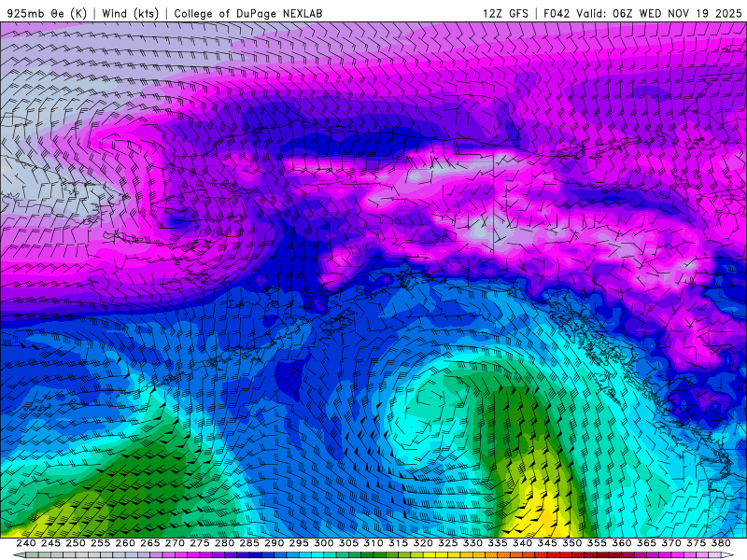Click the 250 value on the color scale
The height and width of the screenshot is (560, 747).
pyautogui.click(x=76, y=543)
